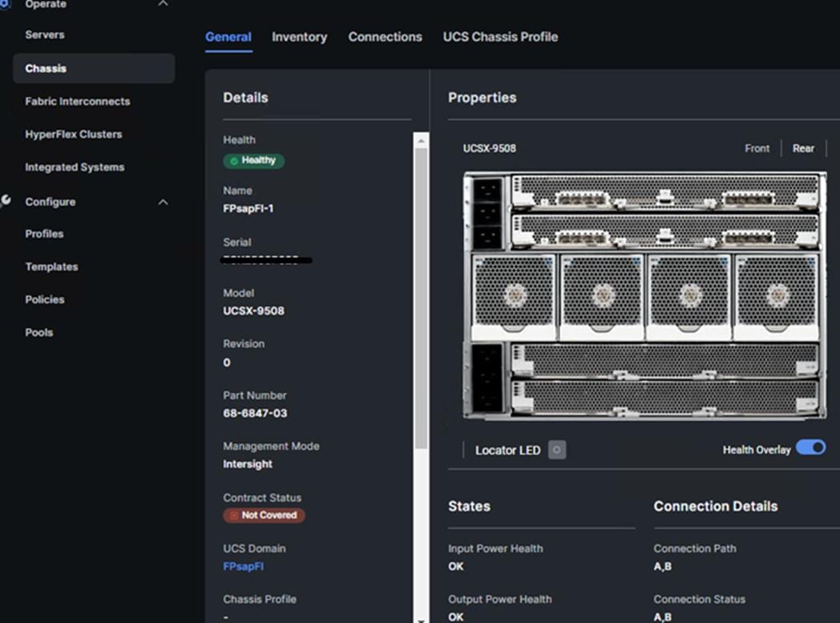Click the name value FPsapFI-1
The image size is (840, 623).
(x=248, y=209)
